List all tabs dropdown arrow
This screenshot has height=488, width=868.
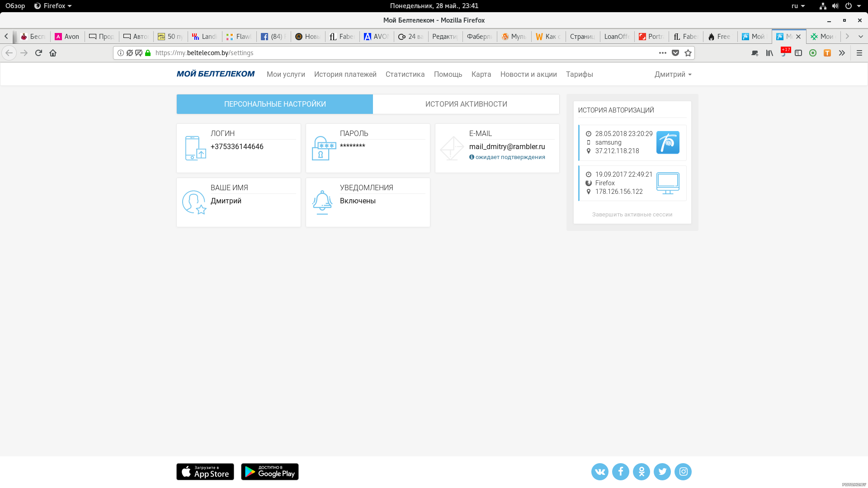tap(861, 37)
